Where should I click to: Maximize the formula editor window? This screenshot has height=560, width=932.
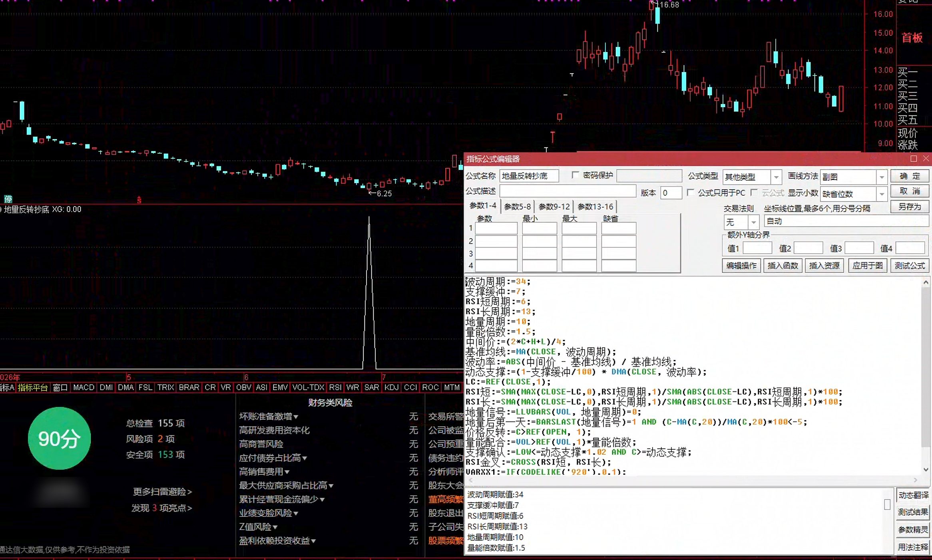(914, 159)
